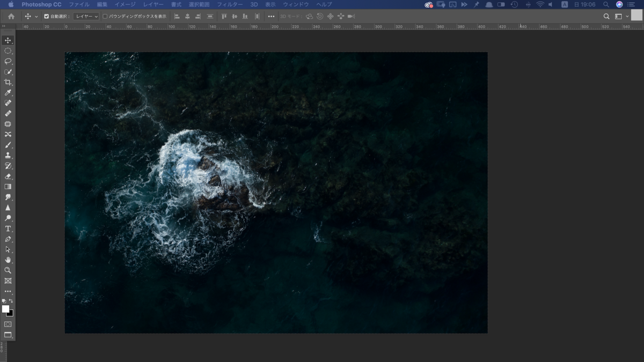Select the Smudge tool
The height and width of the screenshot is (362, 644).
click(8, 197)
